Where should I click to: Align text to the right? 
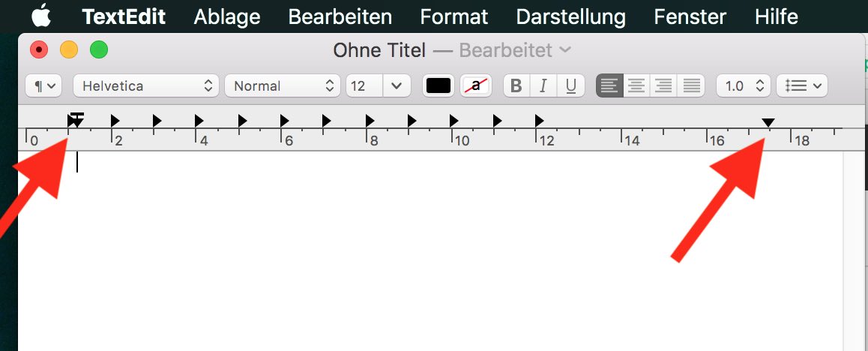pyautogui.click(x=663, y=86)
